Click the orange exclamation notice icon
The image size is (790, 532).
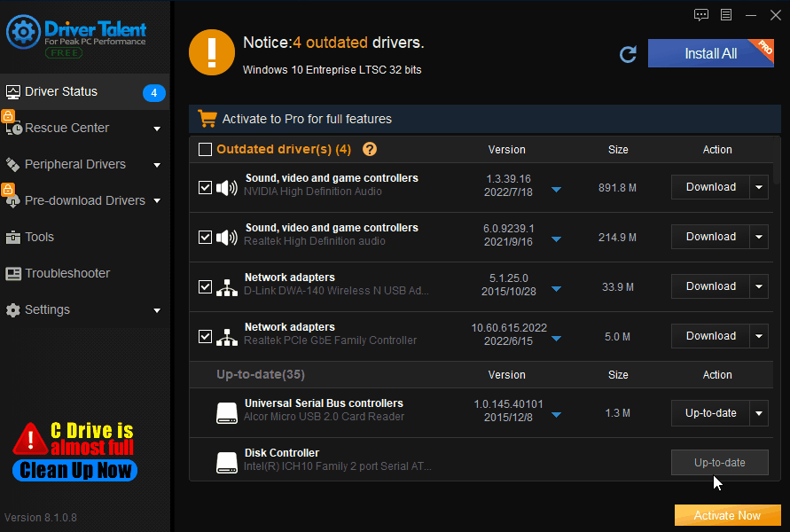coord(212,52)
